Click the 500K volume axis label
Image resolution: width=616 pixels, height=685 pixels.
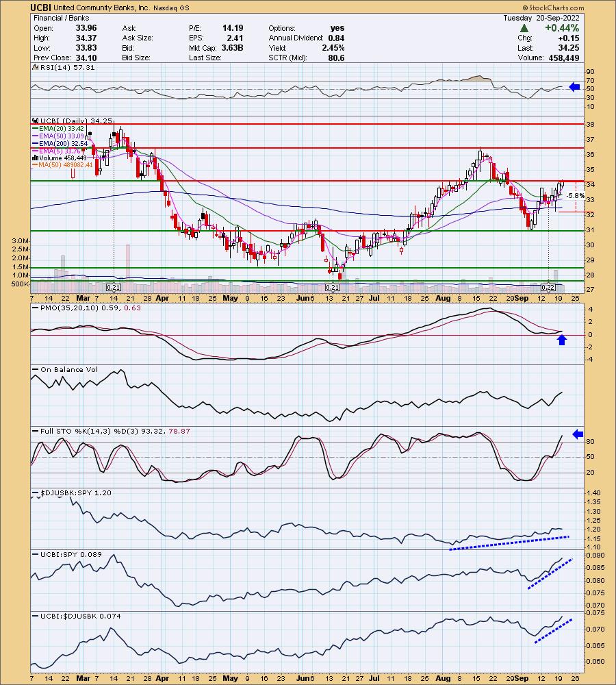tap(20, 284)
